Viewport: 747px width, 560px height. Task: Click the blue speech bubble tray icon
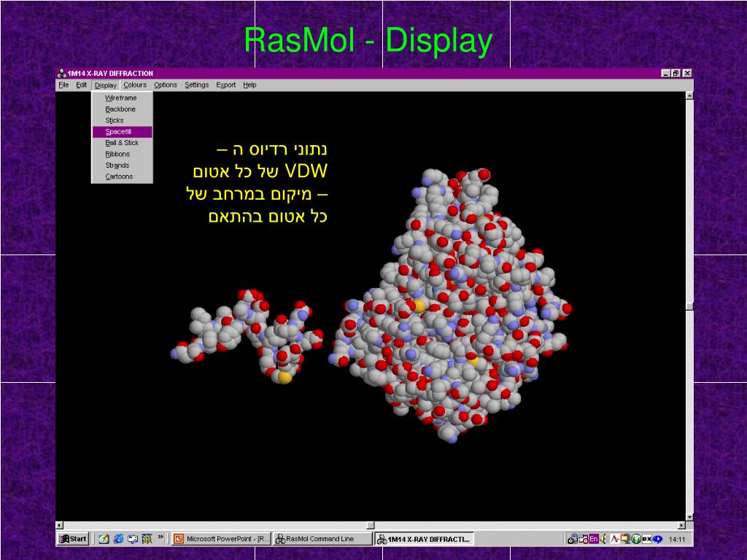point(657,539)
